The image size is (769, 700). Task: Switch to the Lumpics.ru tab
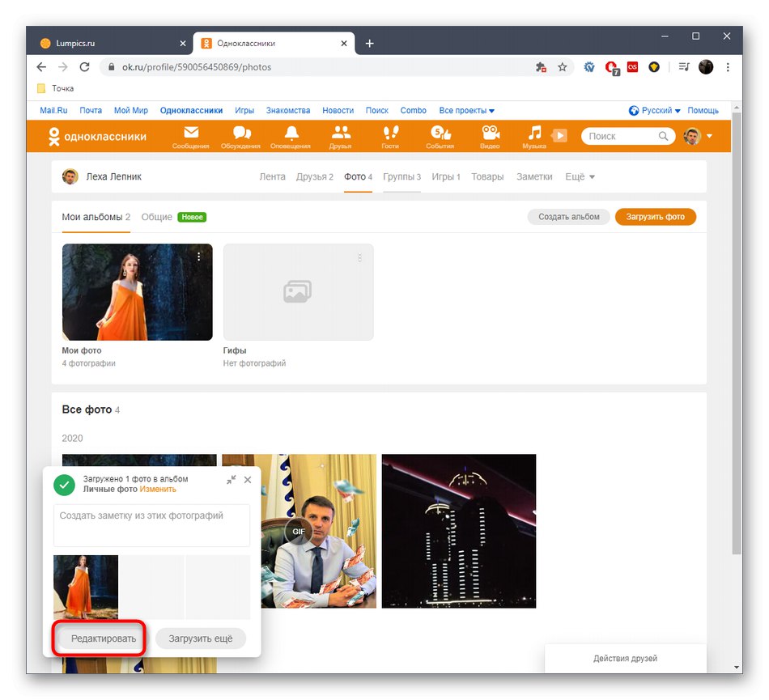pos(111,44)
